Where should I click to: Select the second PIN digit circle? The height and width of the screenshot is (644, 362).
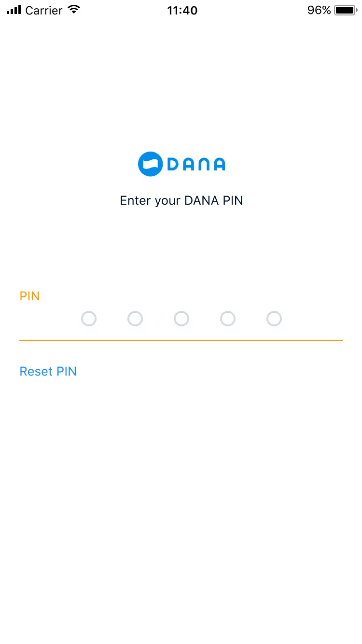coord(135,319)
